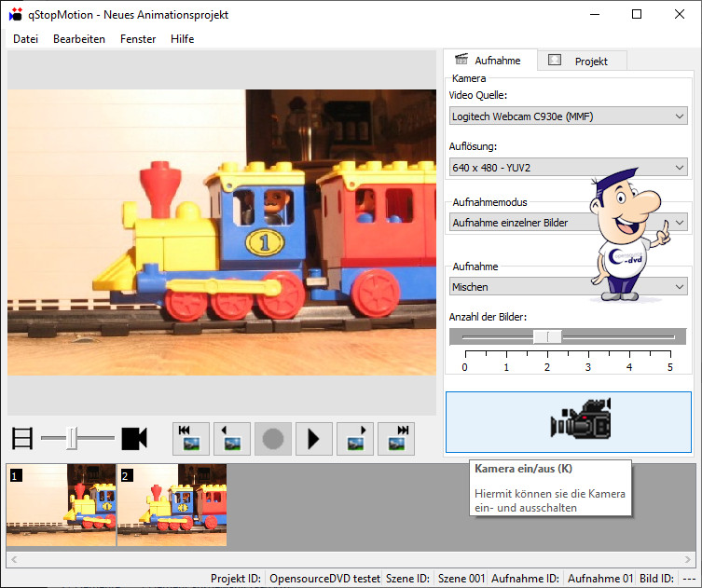Open the Datei menu
Image resolution: width=702 pixels, height=588 pixels.
[x=26, y=39]
